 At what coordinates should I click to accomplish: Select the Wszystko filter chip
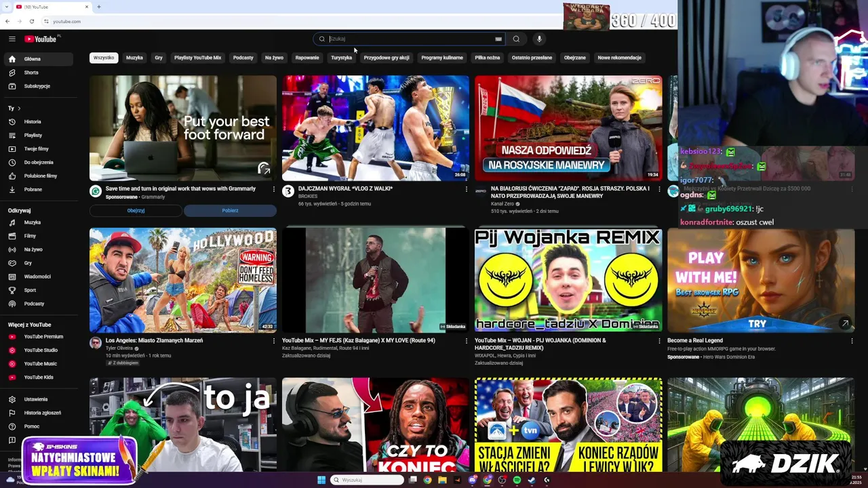point(104,58)
